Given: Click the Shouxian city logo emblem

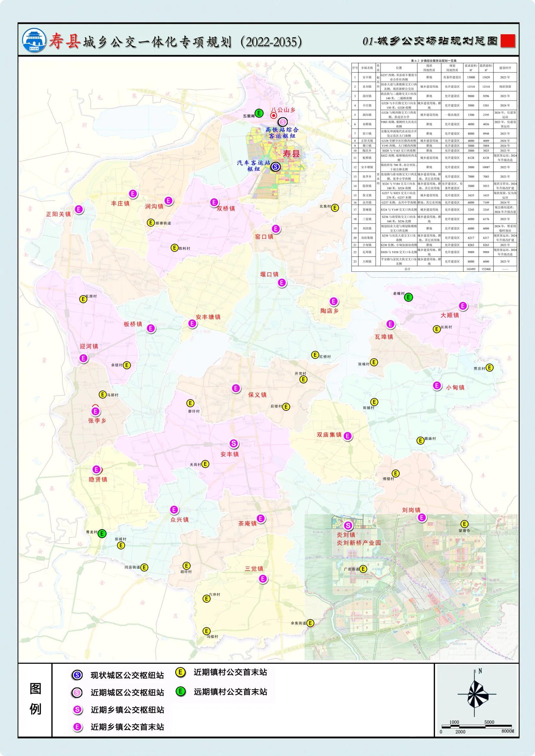Looking at the screenshot, I should 34,40.
